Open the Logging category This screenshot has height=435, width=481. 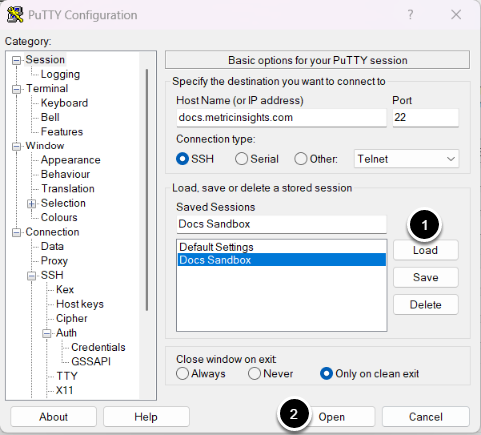pos(60,74)
